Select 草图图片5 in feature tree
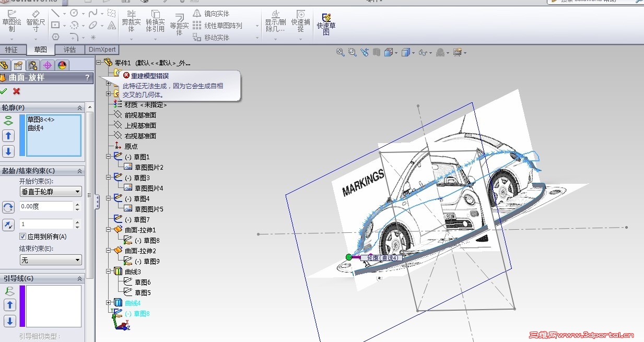 (149, 209)
